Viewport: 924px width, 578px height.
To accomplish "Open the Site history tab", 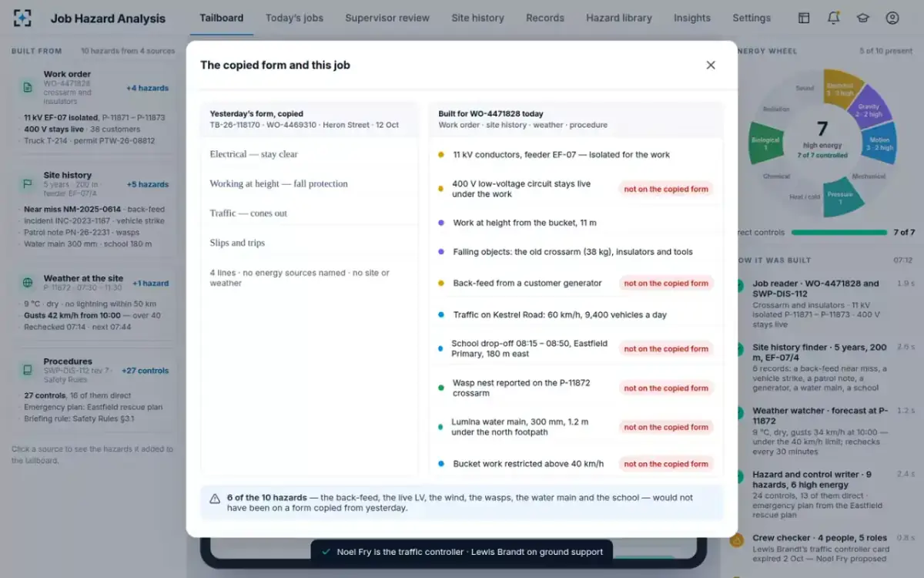I will pos(477,18).
